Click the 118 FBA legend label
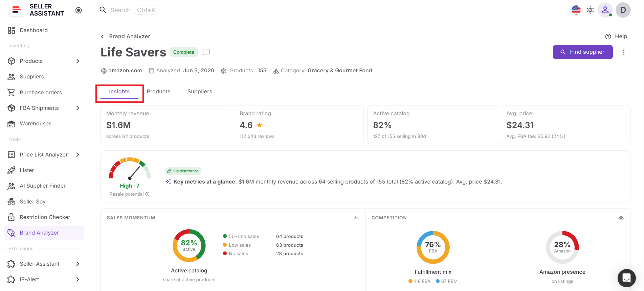 coord(422,281)
